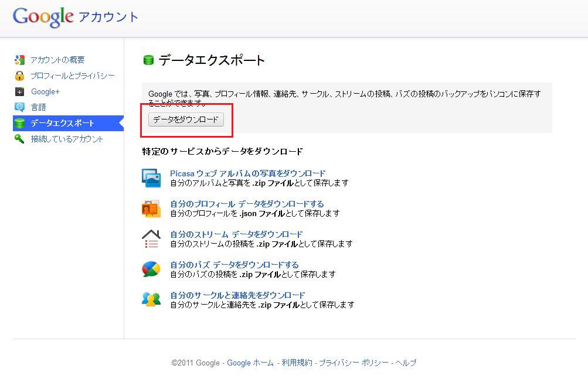Screen dimensions: 588x379
Task: Click the colorful Buzz speech bubble icon
Action: tap(151, 269)
